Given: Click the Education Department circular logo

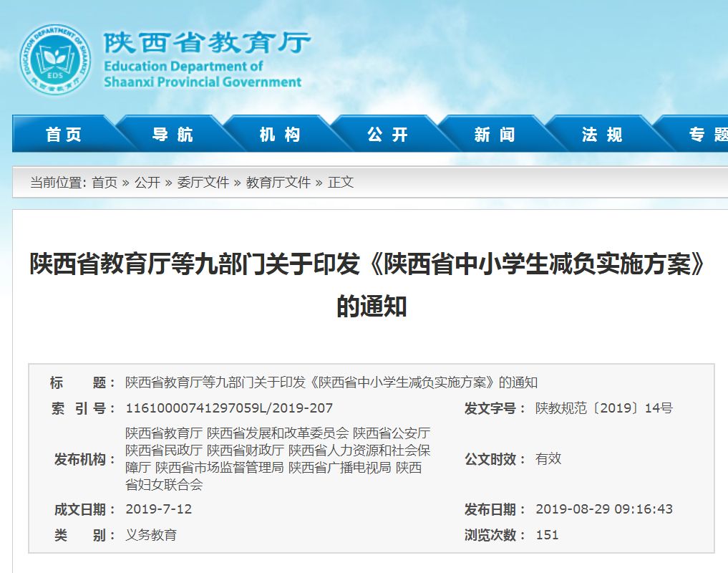Looking at the screenshot, I should click(x=55, y=59).
